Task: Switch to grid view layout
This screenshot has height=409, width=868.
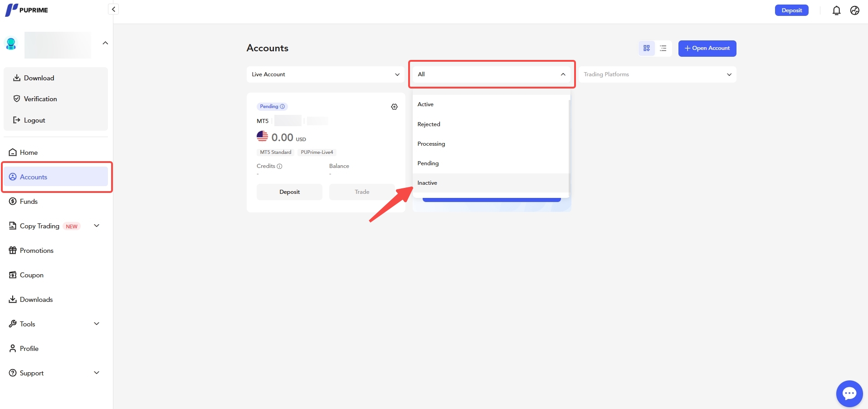Action: tap(646, 48)
